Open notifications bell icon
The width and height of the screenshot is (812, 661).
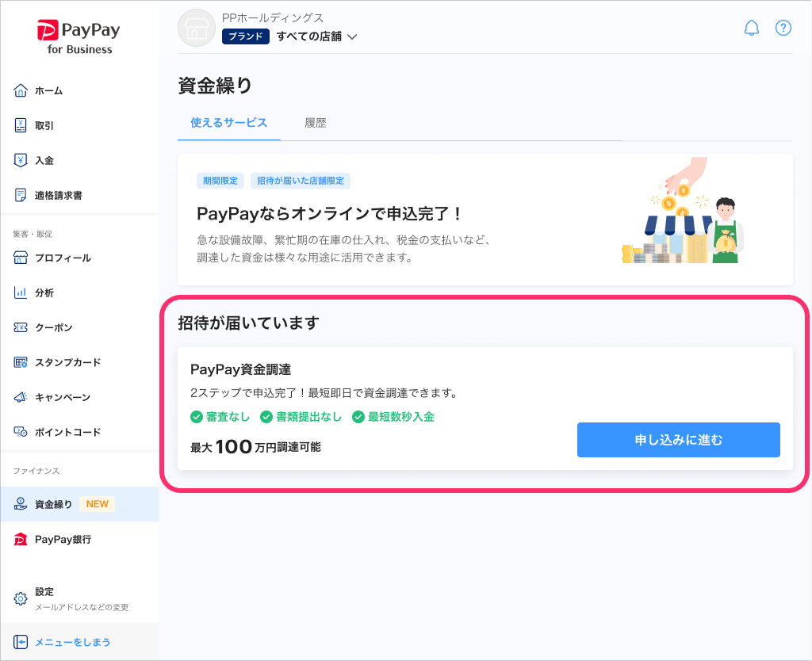[x=752, y=28]
